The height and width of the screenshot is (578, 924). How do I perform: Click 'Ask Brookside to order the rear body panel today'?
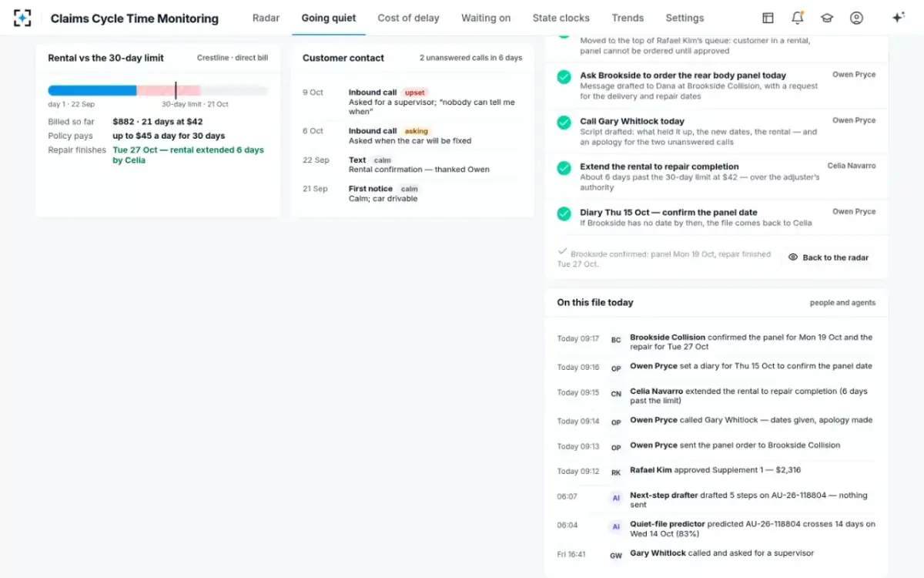coord(683,76)
